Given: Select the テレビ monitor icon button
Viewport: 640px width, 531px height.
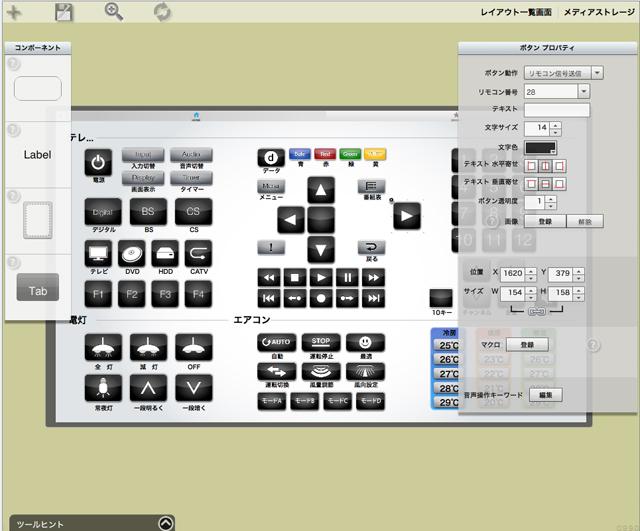Looking at the screenshot, I should coord(98,254).
